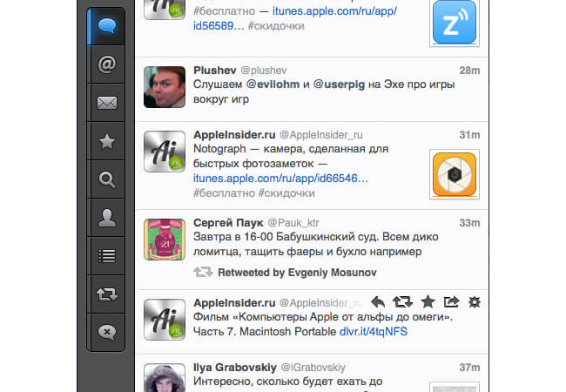Open the Lists tab in sidebar
The width and height of the screenshot is (566, 392).
click(x=107, y=256)
